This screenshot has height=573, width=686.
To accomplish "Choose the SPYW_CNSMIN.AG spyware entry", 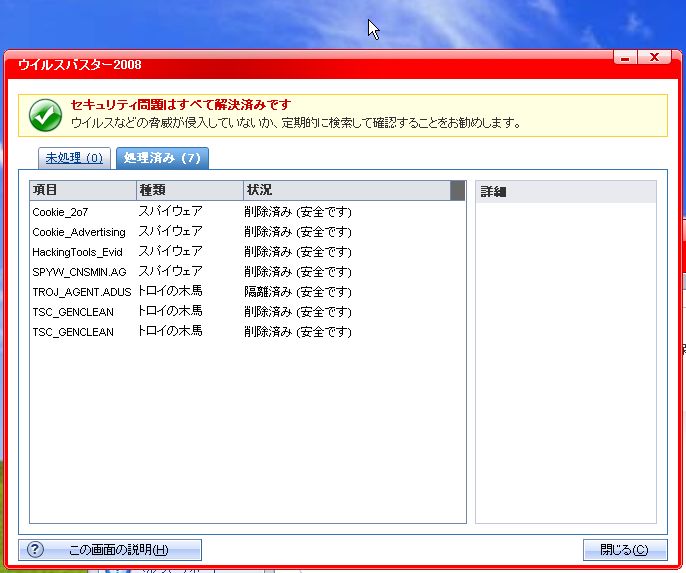I will point(79,272).
